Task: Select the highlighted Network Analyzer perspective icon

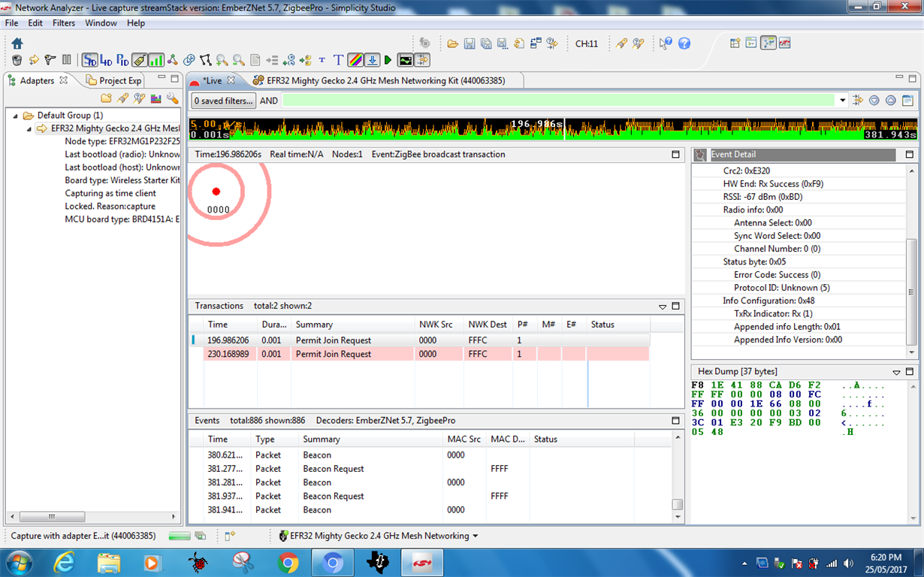Action: click(x=768, y=43)
